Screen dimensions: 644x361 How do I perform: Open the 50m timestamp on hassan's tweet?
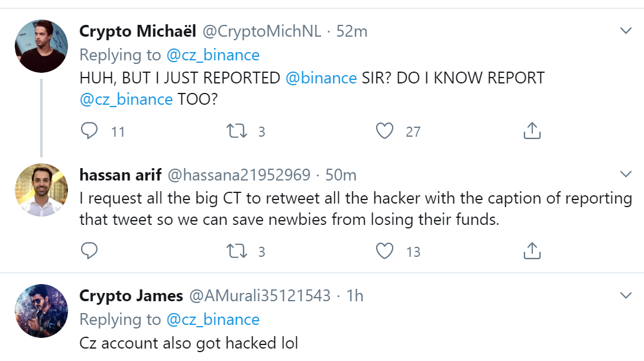point(341,175)
